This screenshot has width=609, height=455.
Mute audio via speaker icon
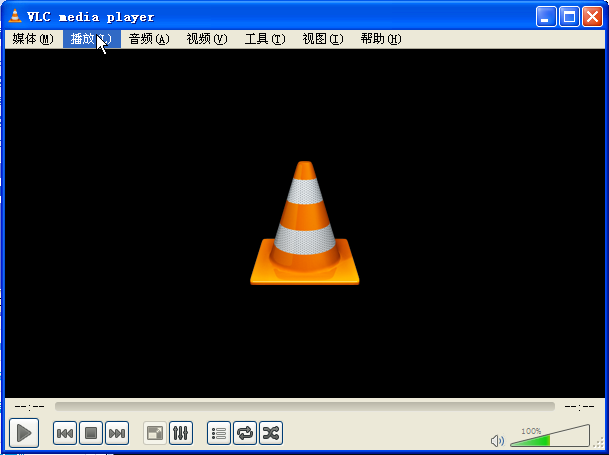coord(498,441)
